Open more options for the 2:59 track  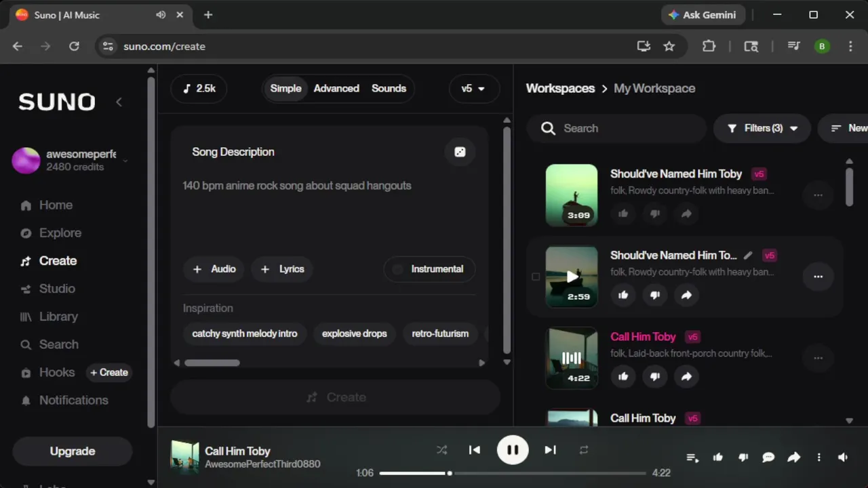818,277
